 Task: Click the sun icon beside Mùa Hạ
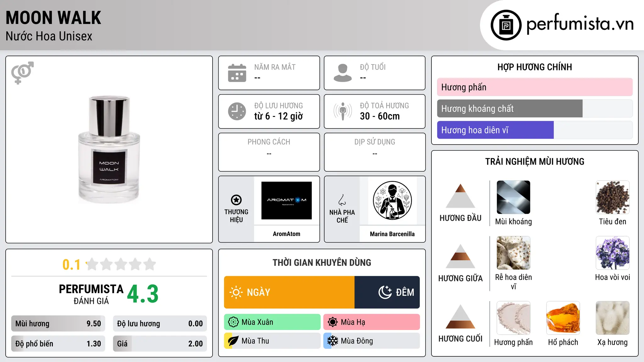[x=332, y=322]
